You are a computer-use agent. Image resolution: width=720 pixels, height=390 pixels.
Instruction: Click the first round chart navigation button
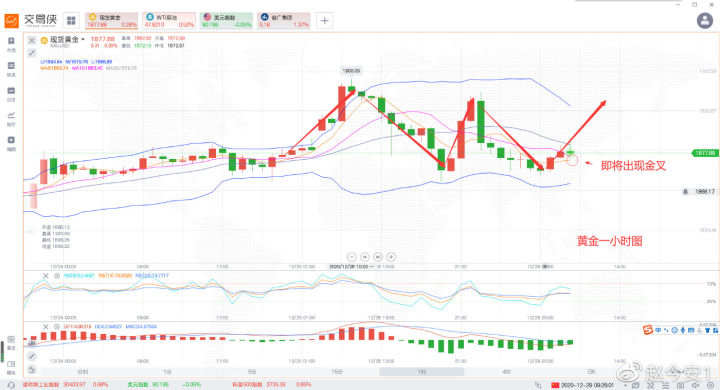tap(351, 257)
